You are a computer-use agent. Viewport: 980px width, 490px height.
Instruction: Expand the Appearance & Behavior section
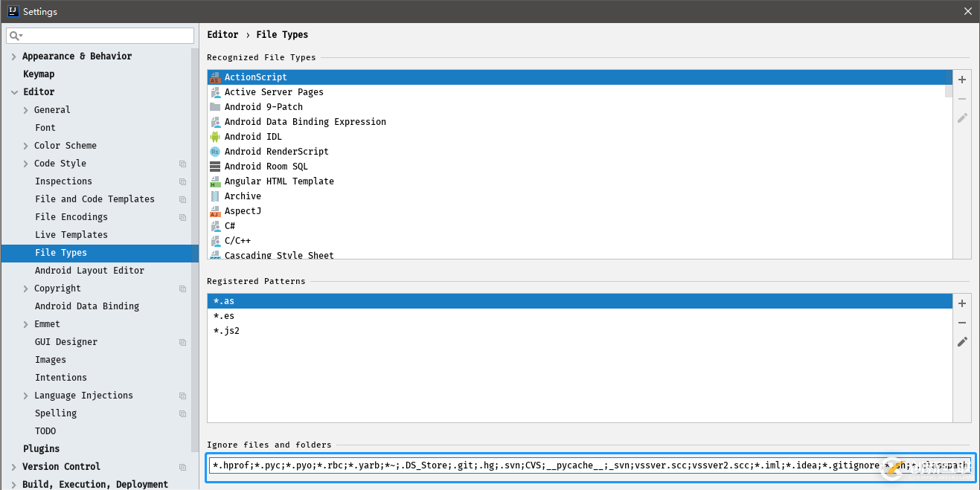[13, 57]
